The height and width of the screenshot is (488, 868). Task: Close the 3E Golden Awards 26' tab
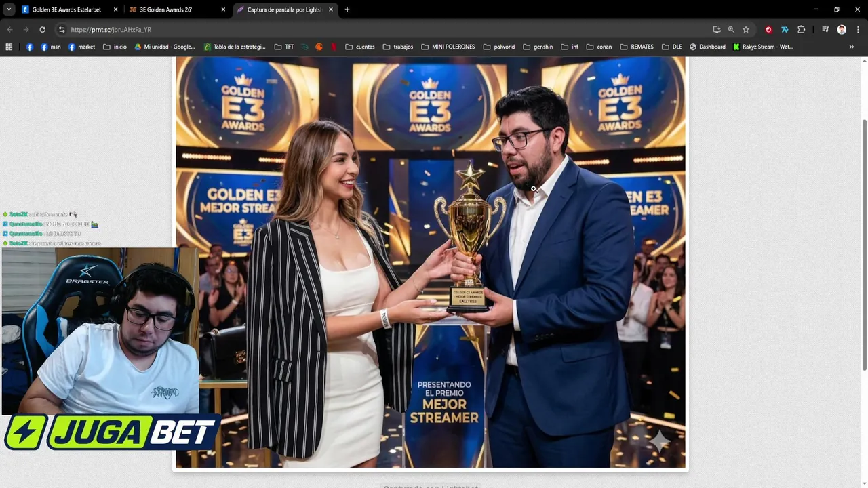point(223,9)
